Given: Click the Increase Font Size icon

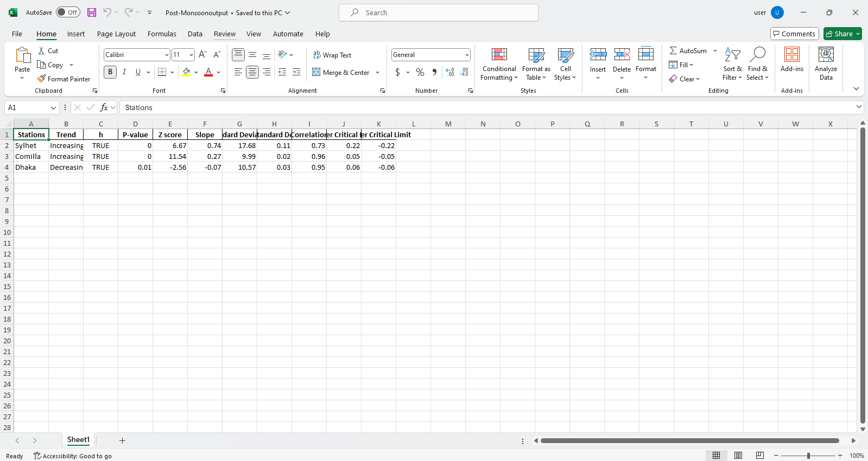Looking at the screenshot, I should [202, 55].
